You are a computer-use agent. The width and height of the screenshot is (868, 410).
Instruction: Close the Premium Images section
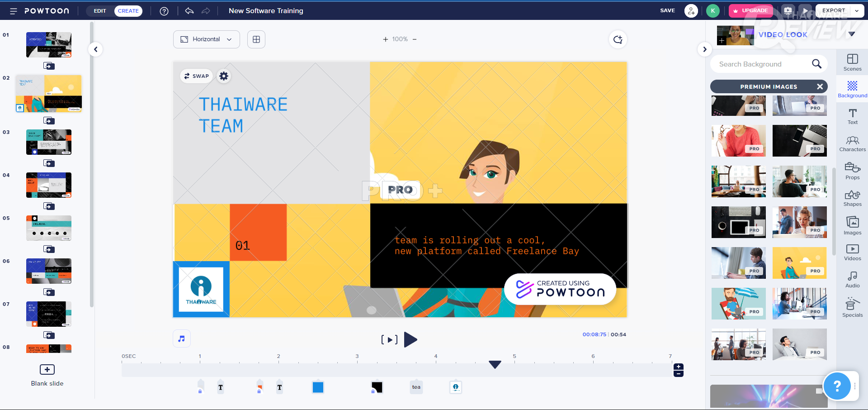click(820, 86)
